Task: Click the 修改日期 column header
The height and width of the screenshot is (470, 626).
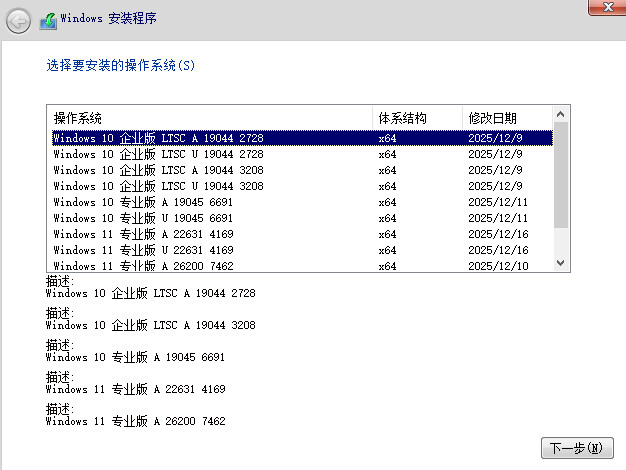Action: [x=506, y=118]
